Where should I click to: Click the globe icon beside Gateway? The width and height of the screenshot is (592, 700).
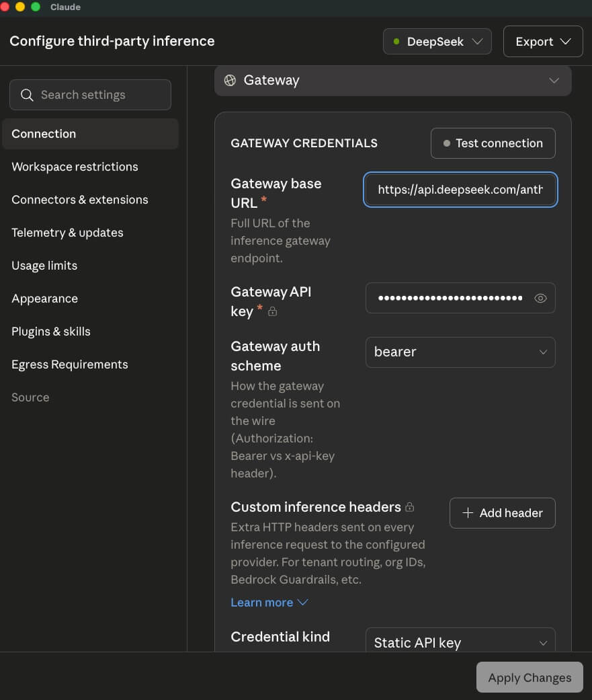pyautogui.click(x=230, y=81)
